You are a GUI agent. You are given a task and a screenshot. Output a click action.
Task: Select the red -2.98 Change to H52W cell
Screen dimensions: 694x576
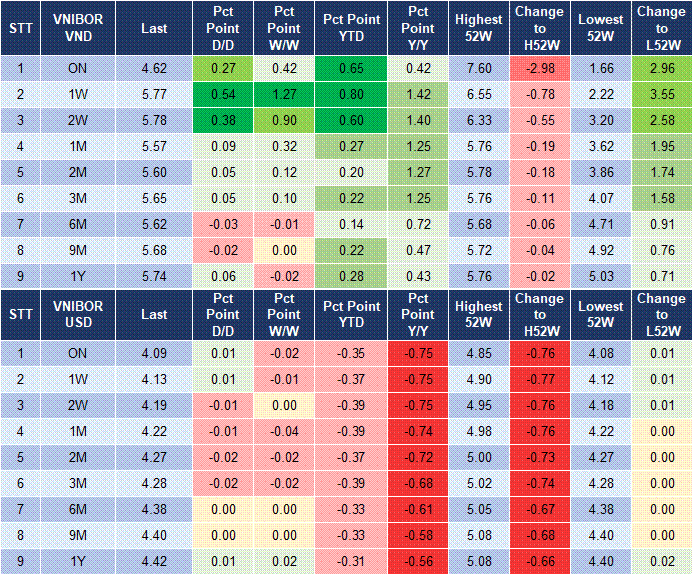[539, 69]
